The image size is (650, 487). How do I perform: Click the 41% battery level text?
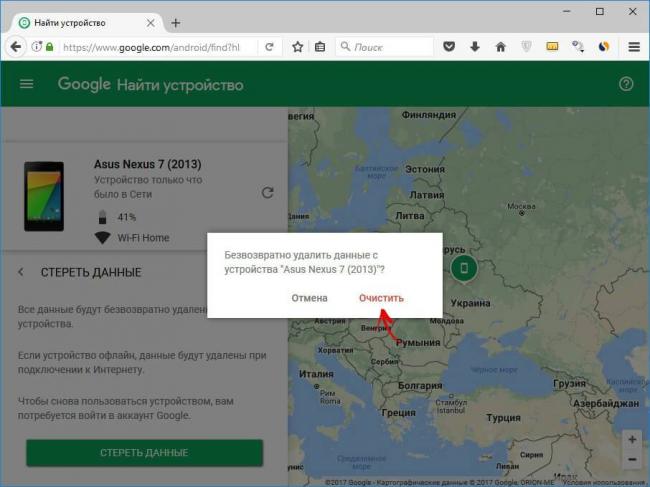[127, 217]
